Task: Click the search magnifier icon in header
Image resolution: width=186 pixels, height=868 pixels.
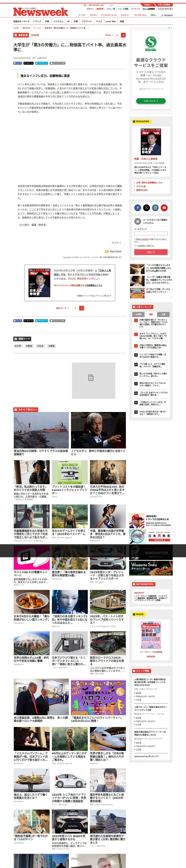Action: click(111, 5)
